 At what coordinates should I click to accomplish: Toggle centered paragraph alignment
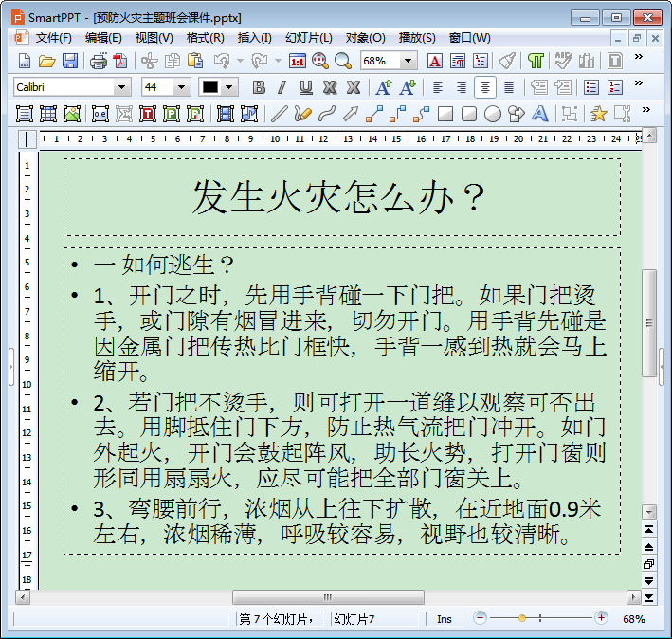point(484,87)
